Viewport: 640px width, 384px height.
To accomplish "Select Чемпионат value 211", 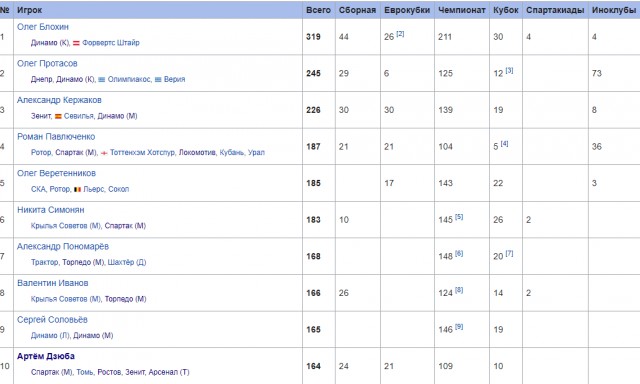I will (x=445, y=37).
